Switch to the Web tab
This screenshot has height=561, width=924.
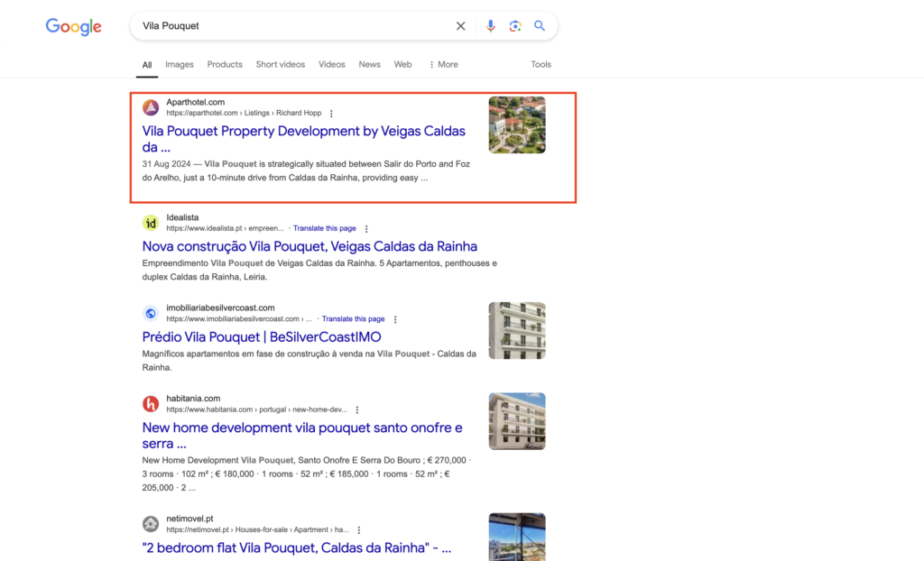pos(403,64)
